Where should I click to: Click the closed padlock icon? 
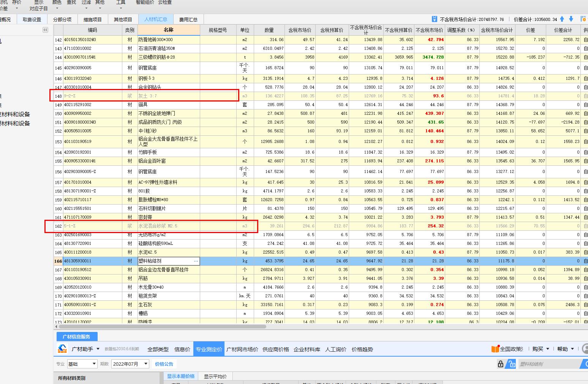pyautogui.click(x=501, y=364)
